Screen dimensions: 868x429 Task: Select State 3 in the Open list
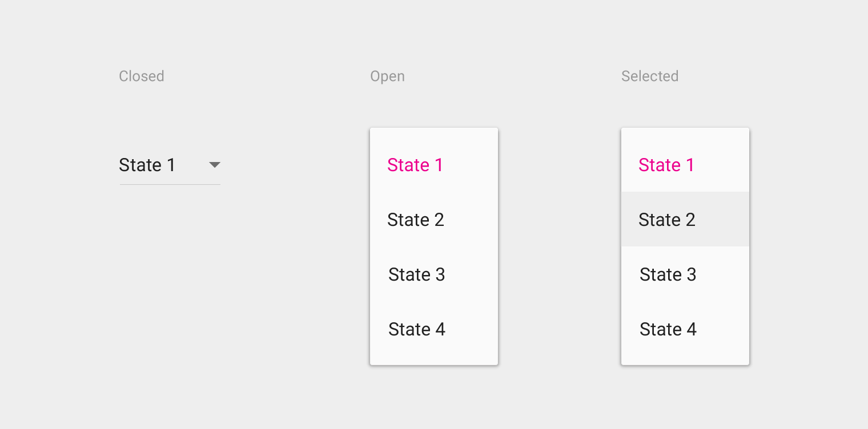(x=417, y=274)
